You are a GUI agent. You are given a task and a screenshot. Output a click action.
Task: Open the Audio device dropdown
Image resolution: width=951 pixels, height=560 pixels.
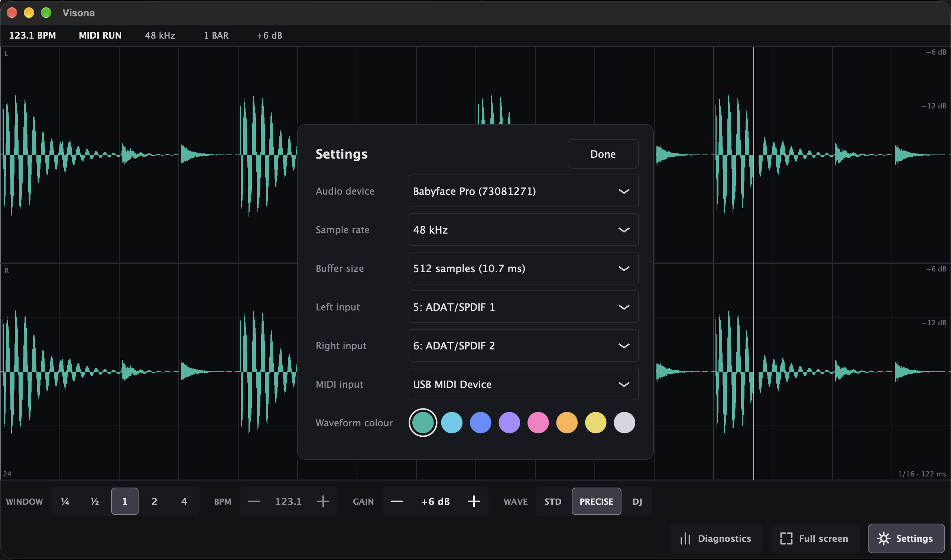click(523, 191)
